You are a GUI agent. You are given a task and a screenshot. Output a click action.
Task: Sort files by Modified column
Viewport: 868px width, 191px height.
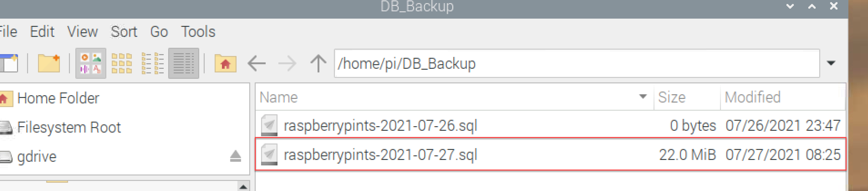pyautogui.click(x=782, y=97)
